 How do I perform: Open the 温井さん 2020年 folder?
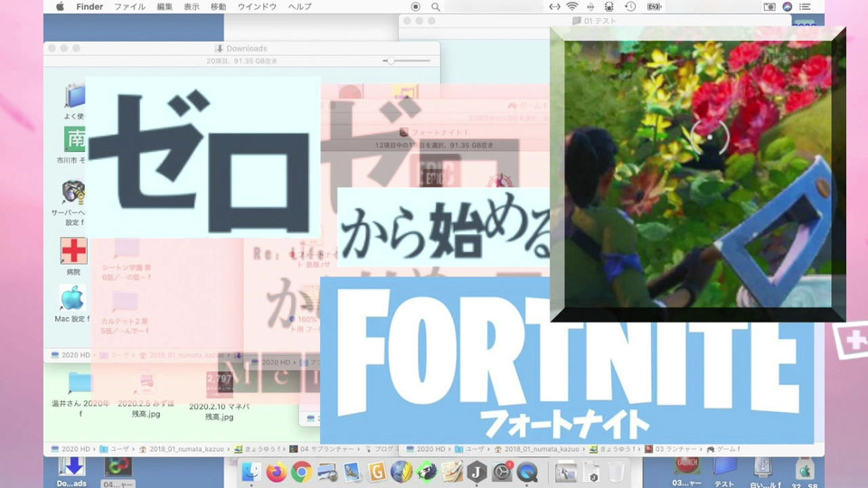[x=80, y=383]
